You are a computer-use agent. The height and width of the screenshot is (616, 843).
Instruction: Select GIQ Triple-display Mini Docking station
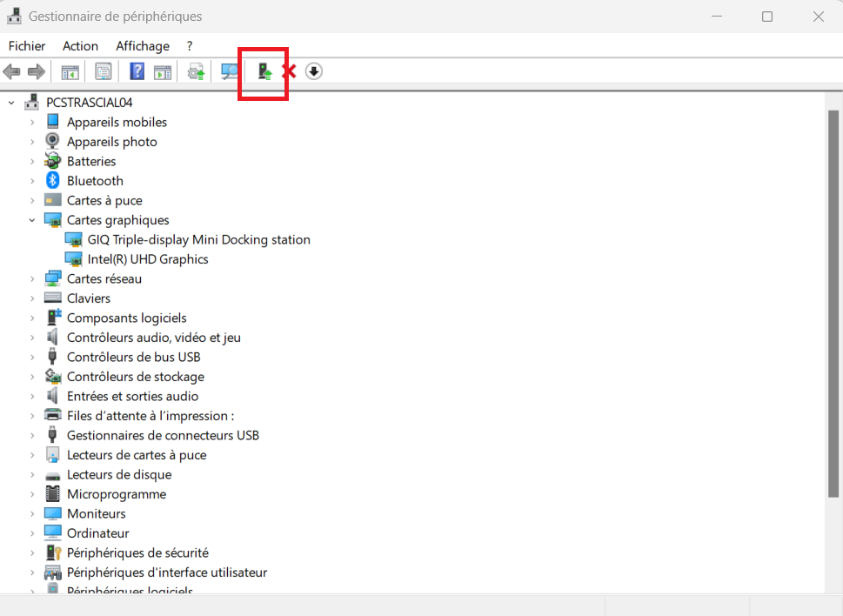198,240
